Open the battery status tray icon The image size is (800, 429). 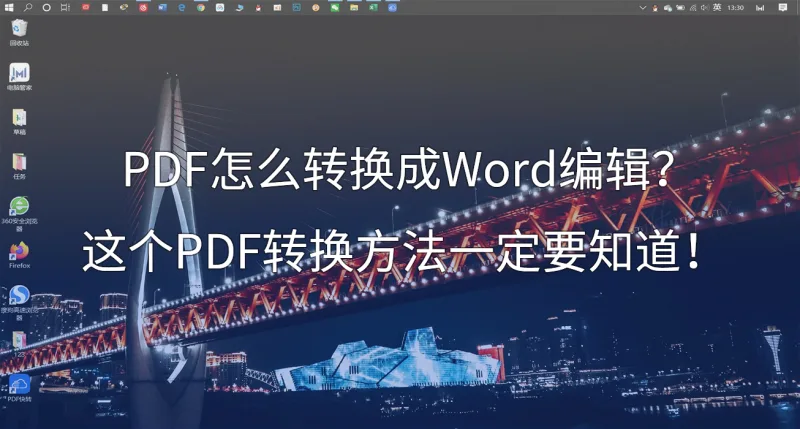[x=680, y=8]
